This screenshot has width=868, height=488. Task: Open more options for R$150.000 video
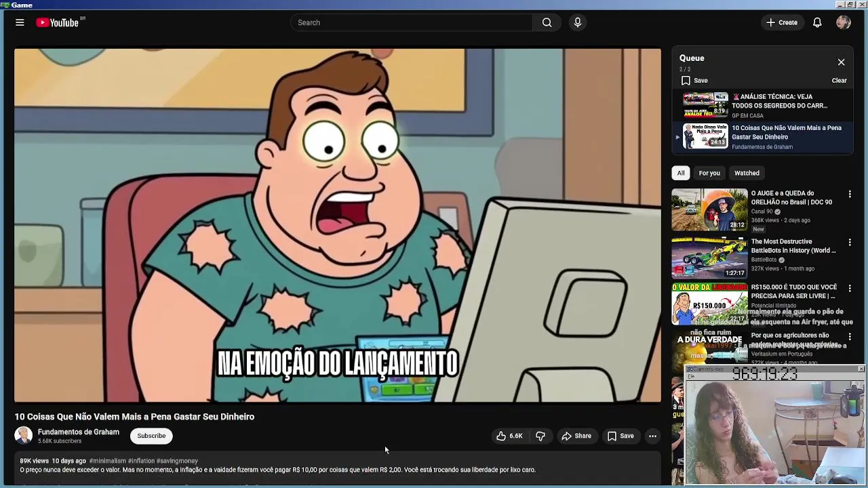[x=850, y=288]
